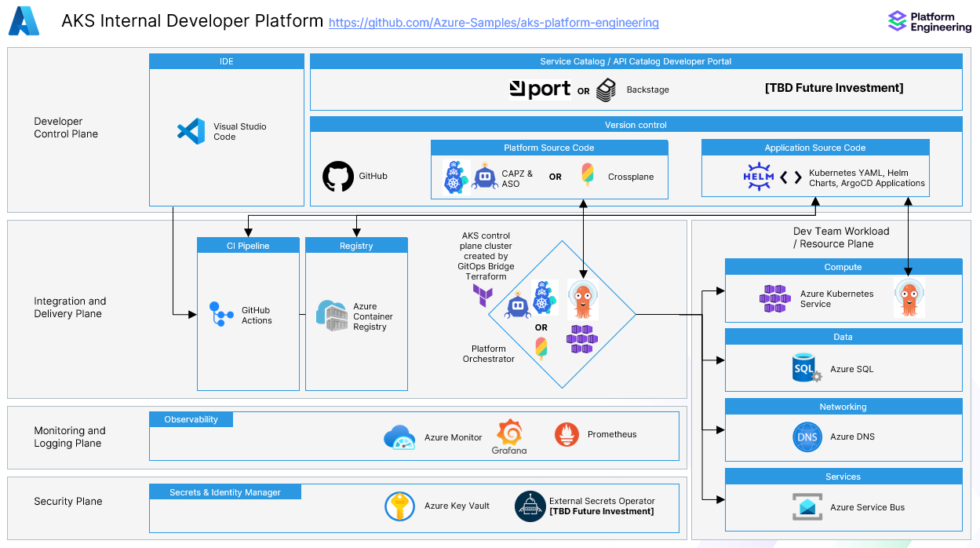Click the Secrets & Identity Manager label tab
This screenshot has height=548, width=980.
point(225,492)
